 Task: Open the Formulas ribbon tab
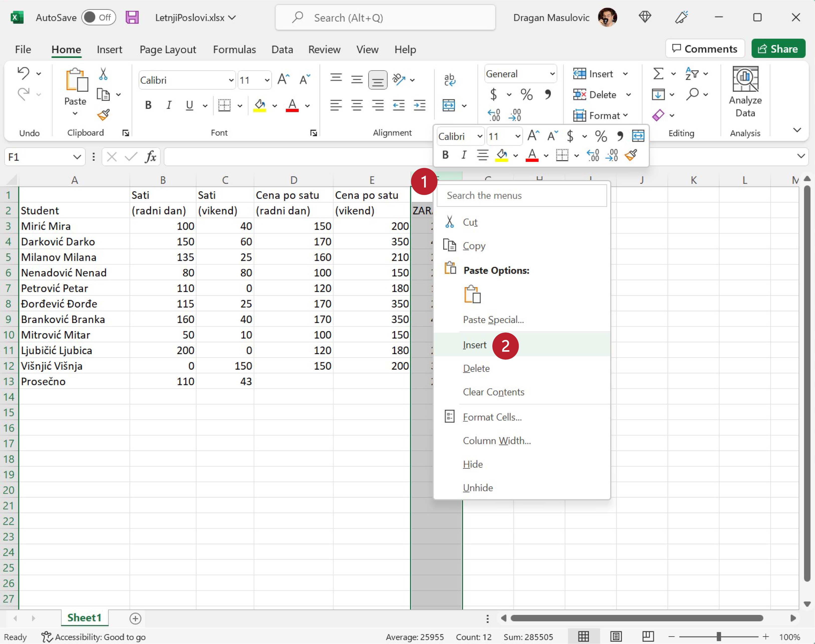click(234, 49)
